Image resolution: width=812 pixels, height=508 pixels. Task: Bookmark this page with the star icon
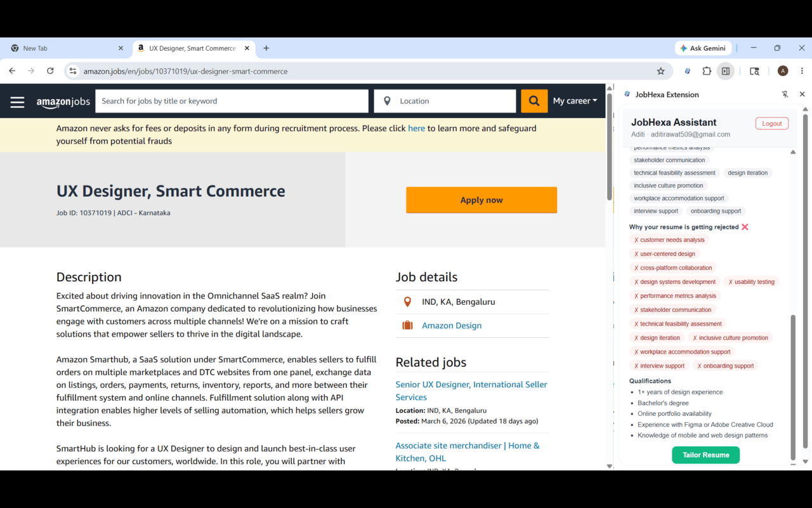pos(661,71)
